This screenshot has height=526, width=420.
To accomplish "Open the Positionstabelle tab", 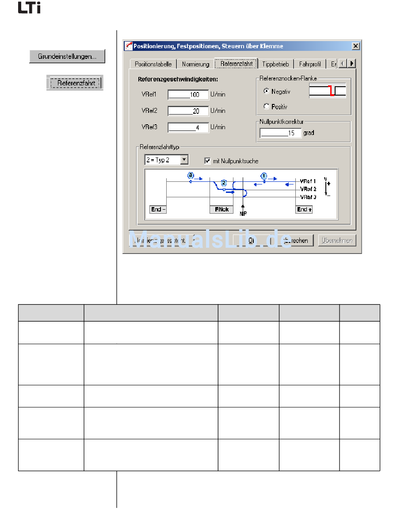I will click(x=153, y=64).
